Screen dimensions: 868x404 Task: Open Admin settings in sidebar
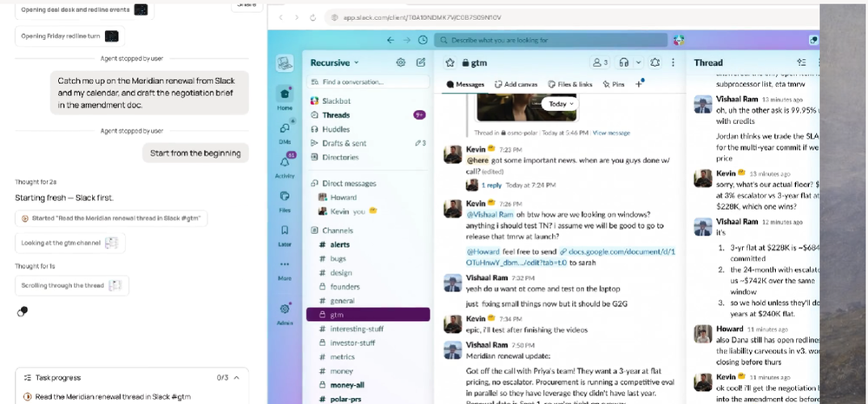(x=285, y=313)
